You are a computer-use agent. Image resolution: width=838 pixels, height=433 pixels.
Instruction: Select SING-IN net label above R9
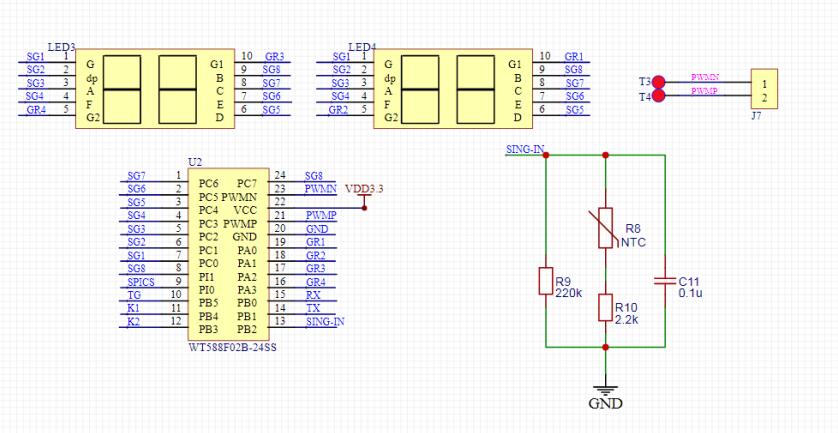(x=525, y=149)
